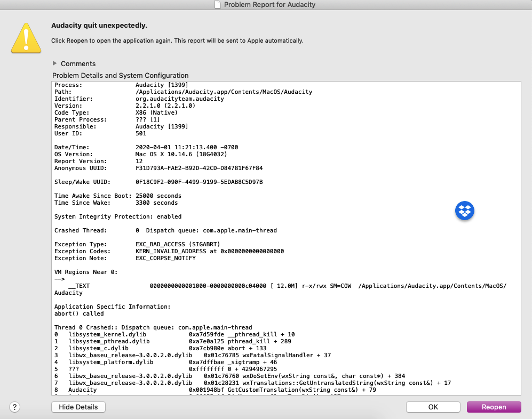Click the 'Problem Report for Audacity' window title
Screen dimensions: 532x419
(x=269, y=4)
